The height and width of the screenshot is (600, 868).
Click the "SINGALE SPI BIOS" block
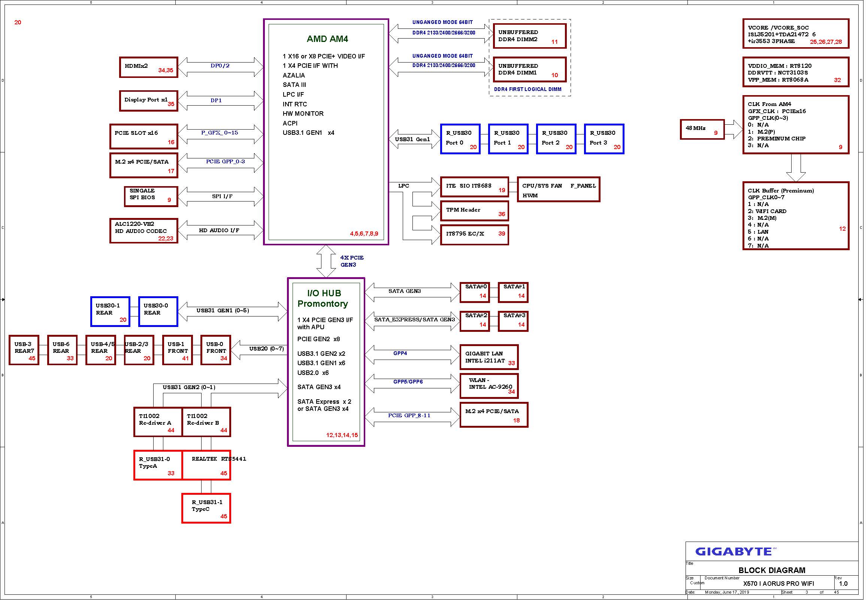(152, 197)
